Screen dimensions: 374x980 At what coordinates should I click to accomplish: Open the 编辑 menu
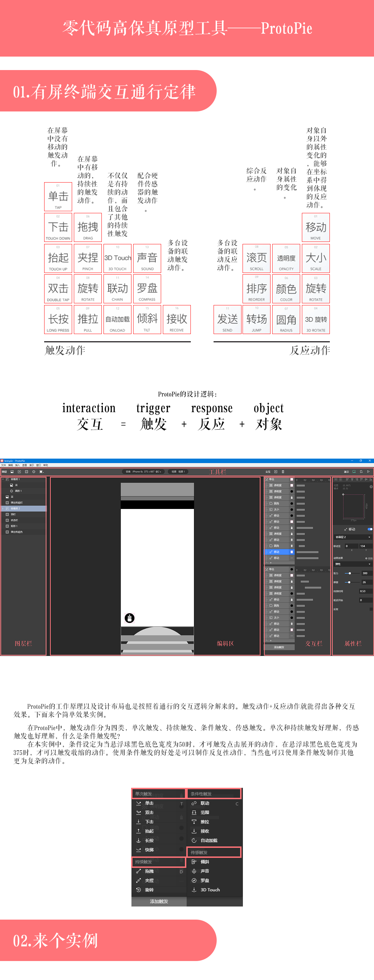10,465
